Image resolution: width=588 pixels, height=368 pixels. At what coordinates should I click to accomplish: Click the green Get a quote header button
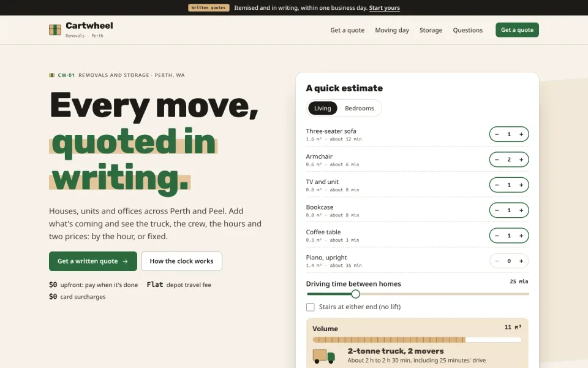pyautogui.click(x=517, y=29)
